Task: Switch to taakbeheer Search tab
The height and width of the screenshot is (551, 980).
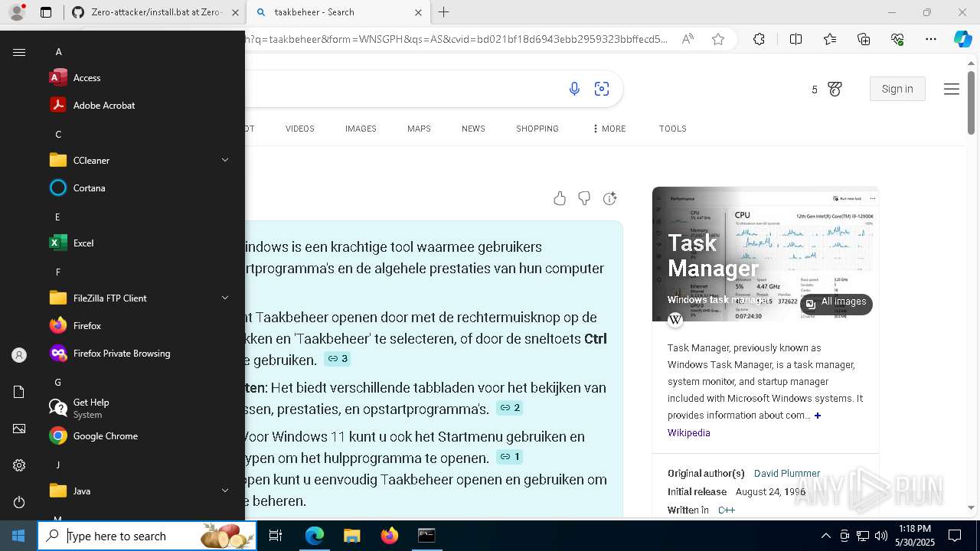Action: point(341,12)
